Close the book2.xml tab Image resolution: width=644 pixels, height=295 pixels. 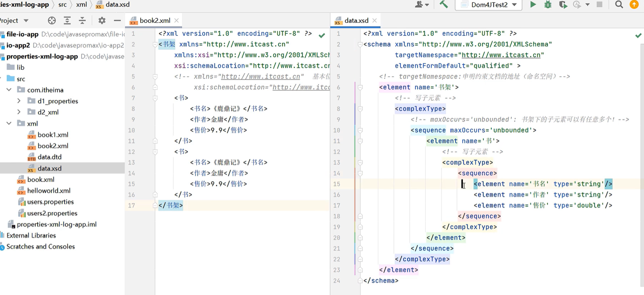[x=176, y=20]
